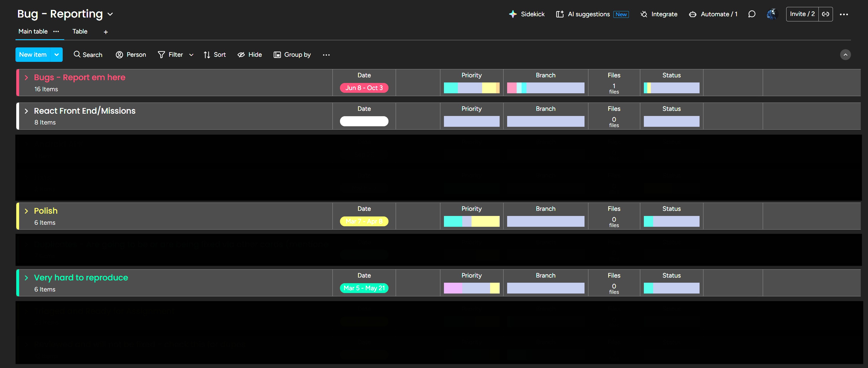Open the Bug - Reporting board name dropdown
The height and width of the screenshot is (368, 868).
(x=110, y=14)
